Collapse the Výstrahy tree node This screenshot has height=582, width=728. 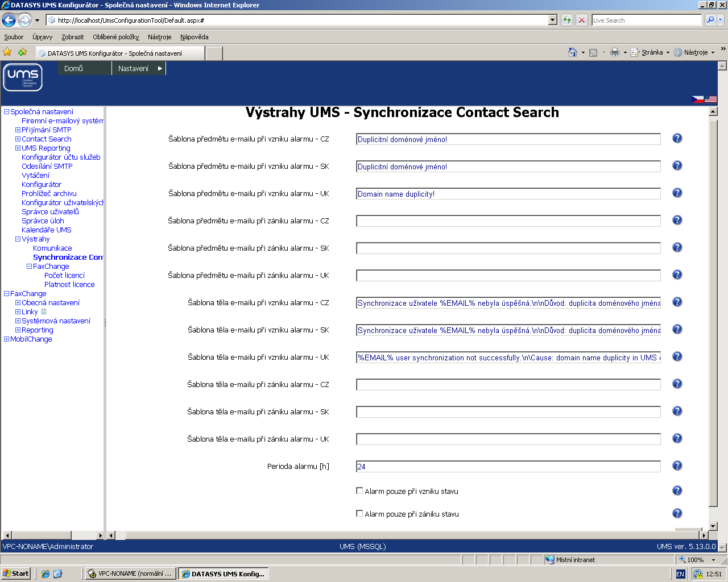point(18,239)
